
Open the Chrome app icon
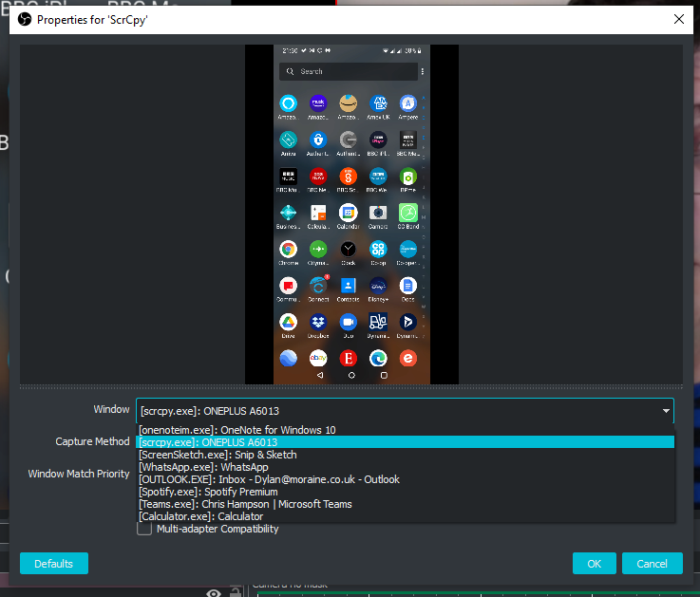[x=288, y=250]
